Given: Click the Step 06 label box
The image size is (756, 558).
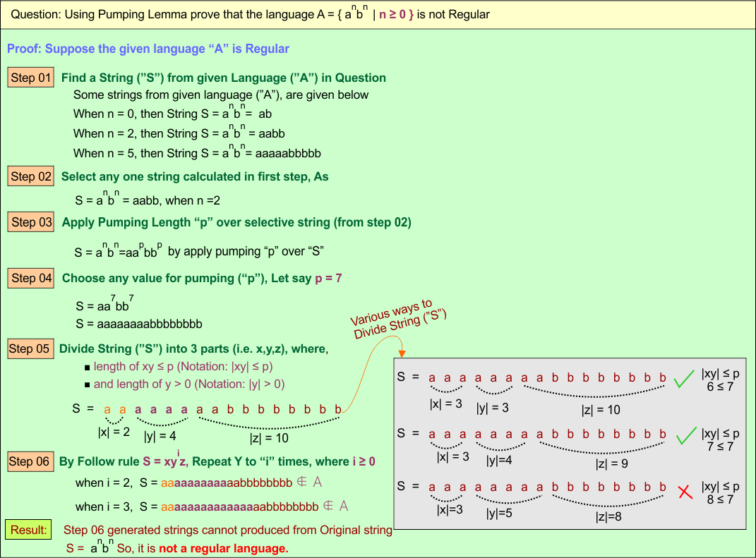Looking at the screenshot, I should pyautogui.click(x=29, y=462).
